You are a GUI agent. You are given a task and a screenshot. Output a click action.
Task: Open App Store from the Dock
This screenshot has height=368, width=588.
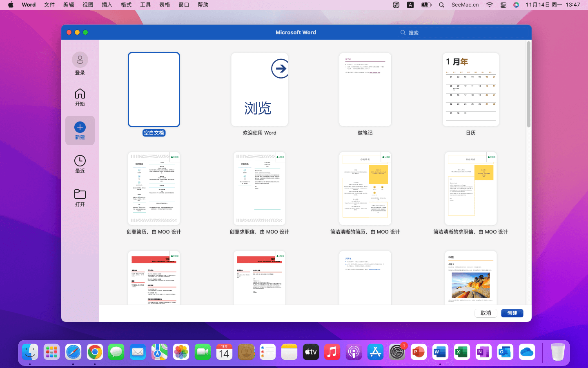point(376,352)
